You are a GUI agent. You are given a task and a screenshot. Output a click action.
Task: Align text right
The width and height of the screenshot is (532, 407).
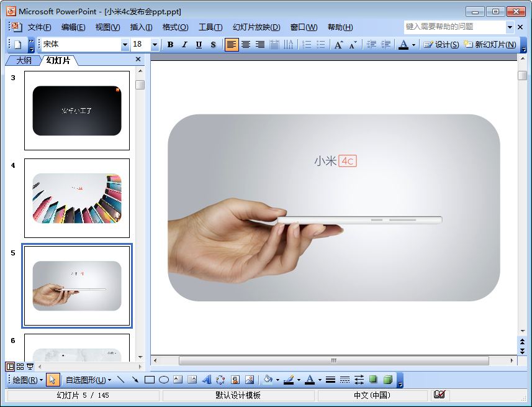[x=260, y=45]
